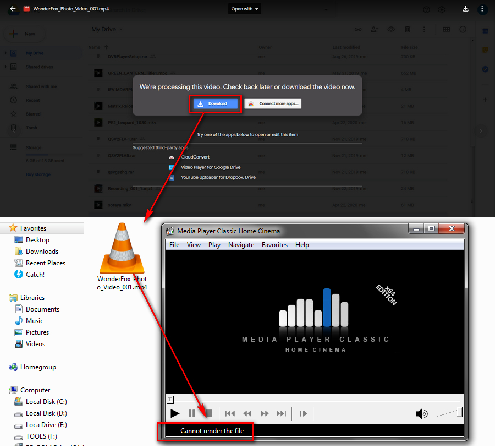The height and width of the screenshot is (448, 495).
Task: Open Homegroup in Explorer sidebar
Action: click(x=38, y=367)
